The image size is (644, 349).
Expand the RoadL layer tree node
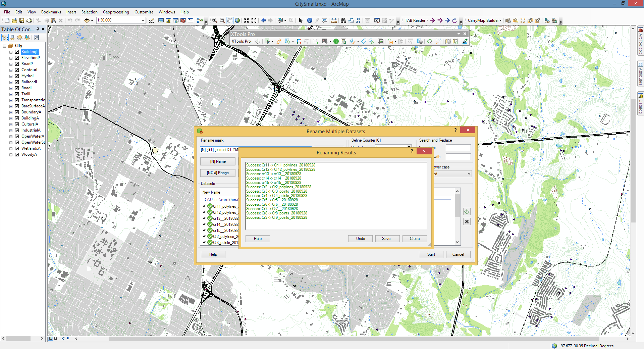point(11,88)
